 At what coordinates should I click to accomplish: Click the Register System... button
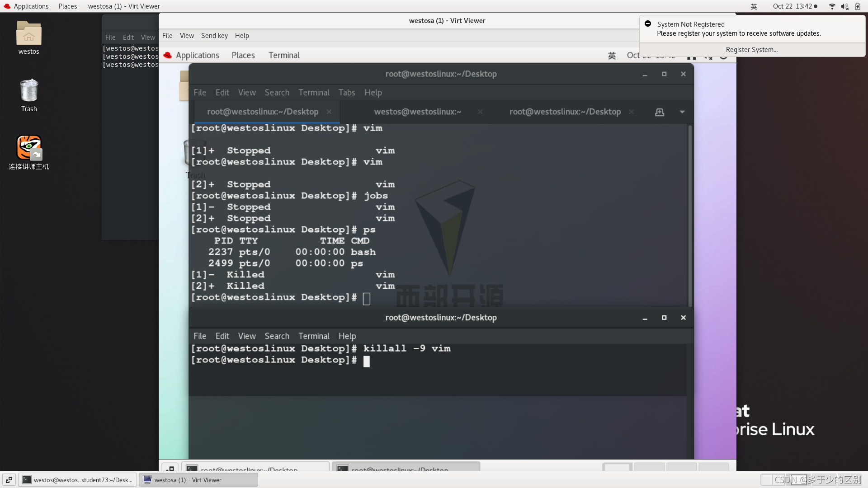tap(752, 50)
